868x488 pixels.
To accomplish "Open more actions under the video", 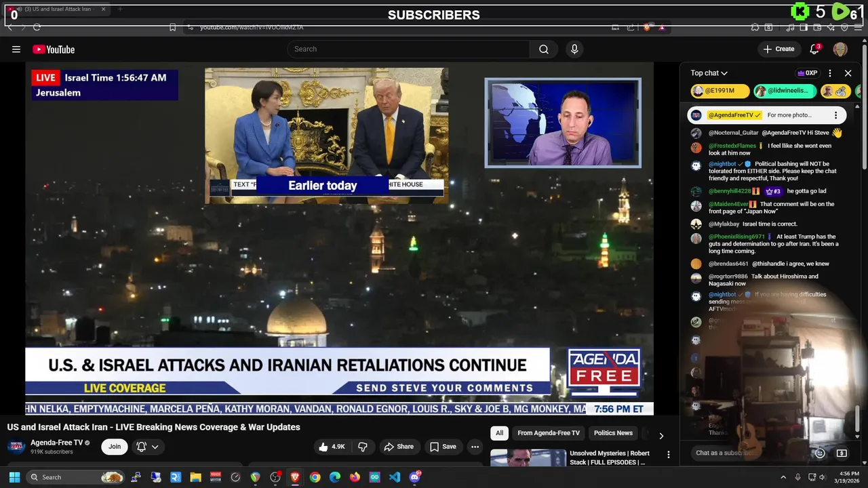I will [475, 447].
